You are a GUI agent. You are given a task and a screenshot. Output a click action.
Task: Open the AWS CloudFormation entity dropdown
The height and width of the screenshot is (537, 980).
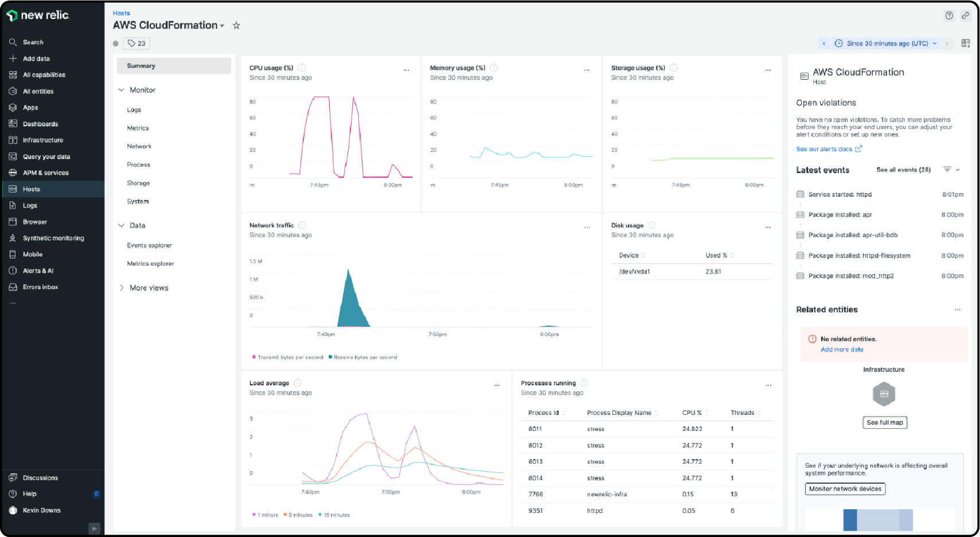pyautogui.click(x=169, y=25)
